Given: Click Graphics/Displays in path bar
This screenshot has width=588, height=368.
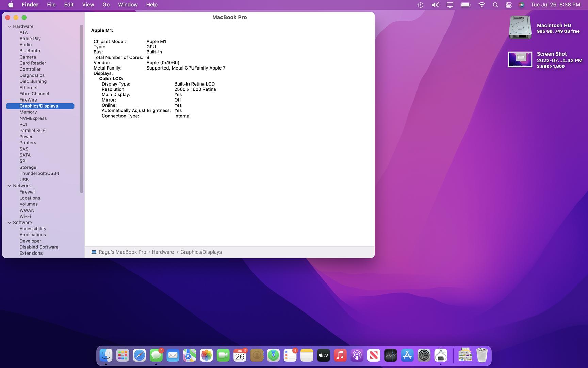Looking at the screenshot, I should tap(201, 252).
